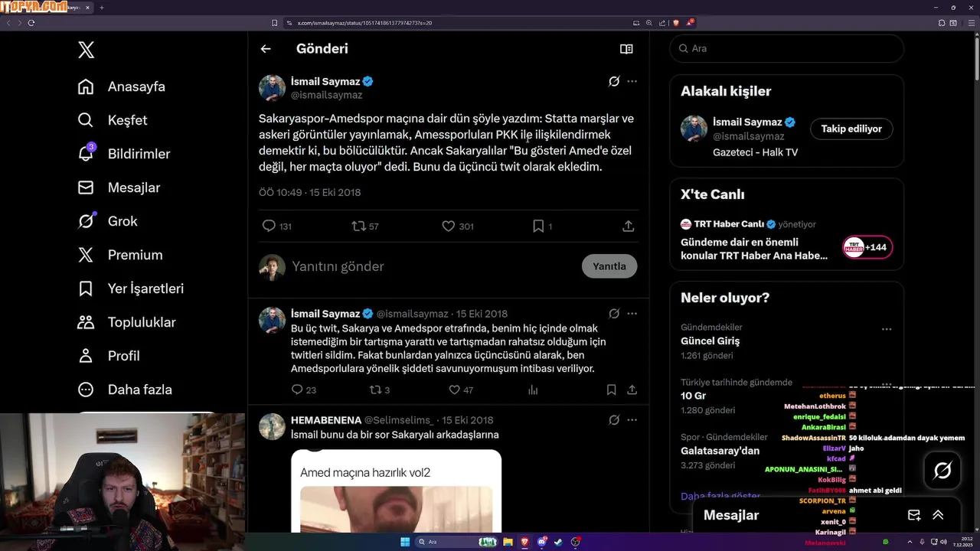The height and width of the screenshot is (551, 980).
Task: Repost the post with 57 reposts
Action: coord(365,227)
